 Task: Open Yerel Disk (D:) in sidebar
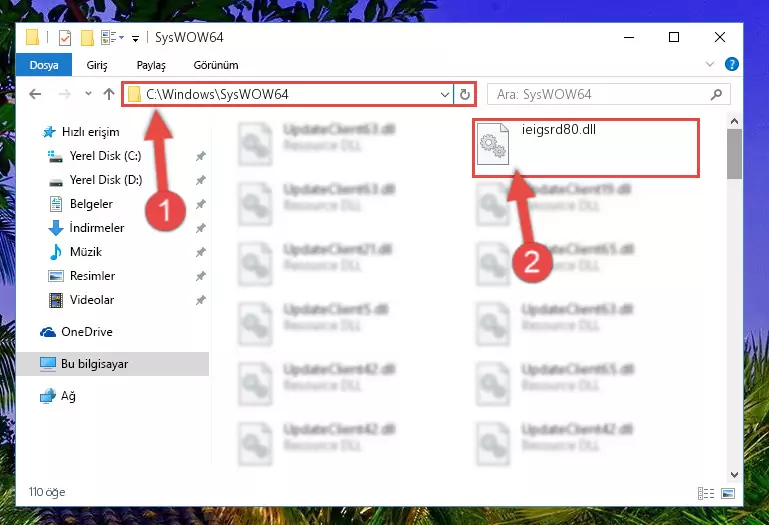click(x=106, y=180)
